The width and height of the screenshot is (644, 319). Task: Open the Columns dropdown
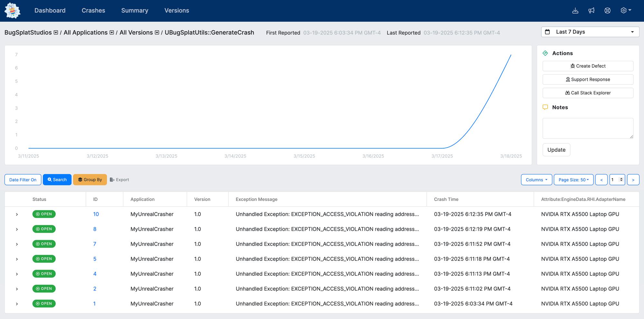(x=536, y=180)
